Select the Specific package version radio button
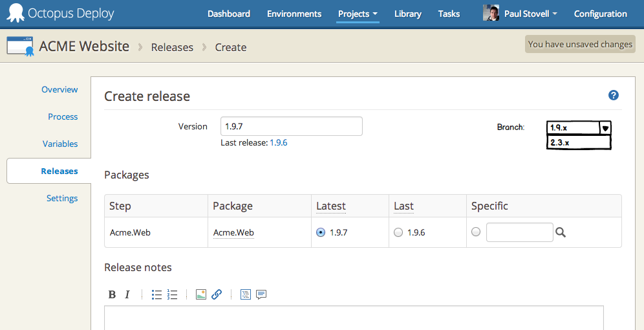This screenshot has width=644, height=330. click(476, 232)
